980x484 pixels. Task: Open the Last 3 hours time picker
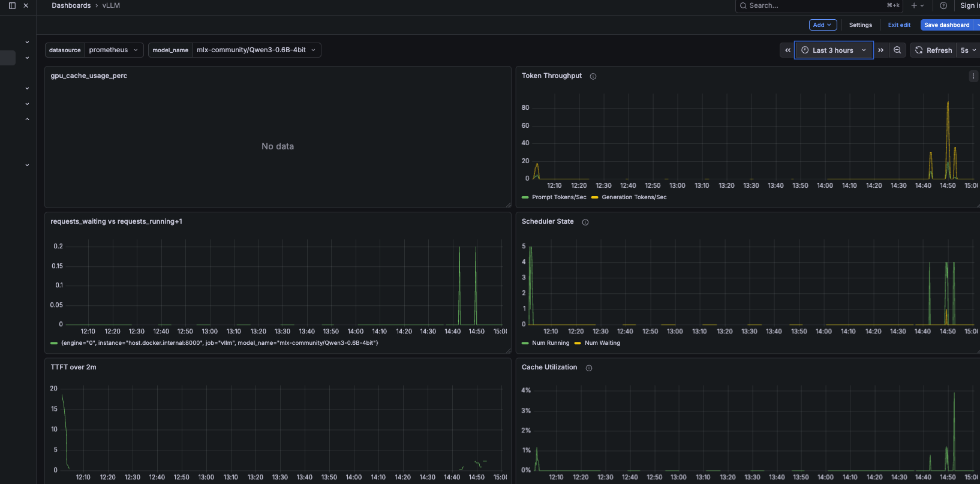(834, 50)
